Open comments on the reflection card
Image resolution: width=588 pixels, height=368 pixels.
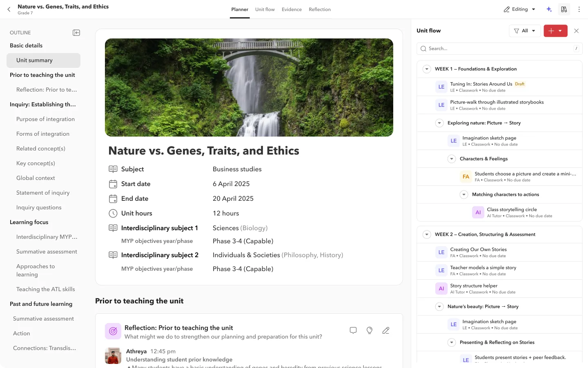pos(353,330)
